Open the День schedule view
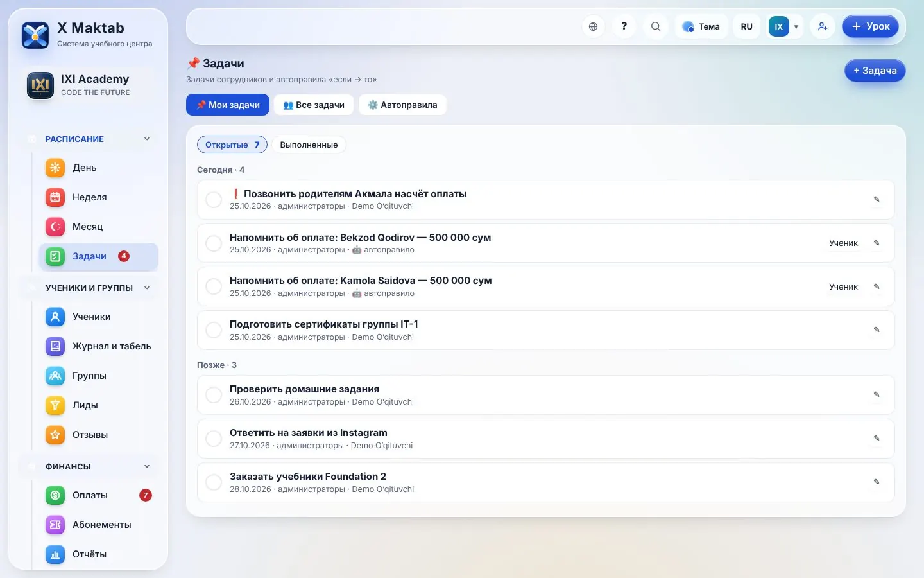Image resolution: width=924 pixels, height=578 pixels. click(x=99, y=168)
